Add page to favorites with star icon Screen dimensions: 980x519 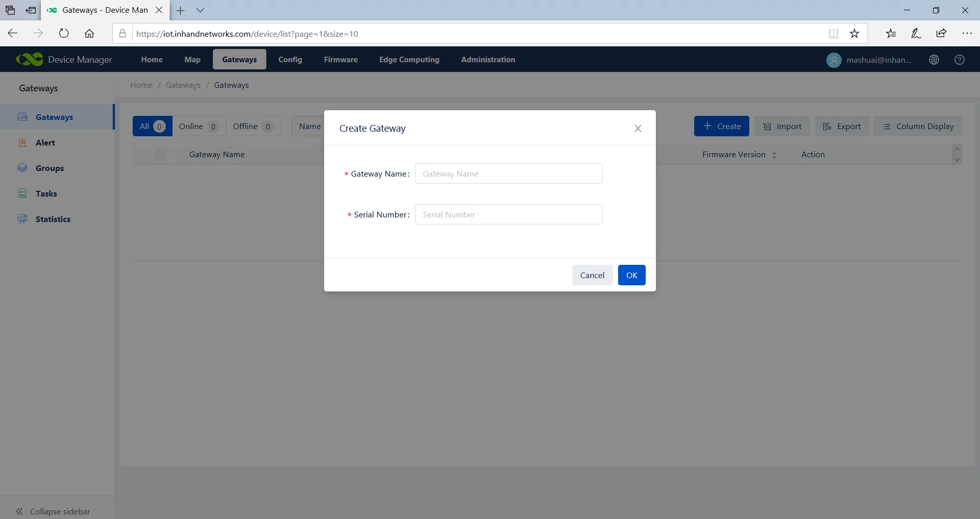(854, 34)
